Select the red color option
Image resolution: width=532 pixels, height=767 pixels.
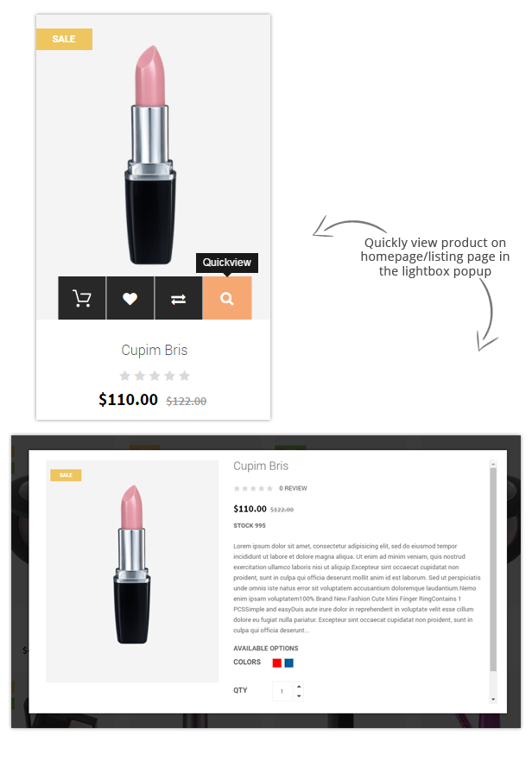pos(276,662)
